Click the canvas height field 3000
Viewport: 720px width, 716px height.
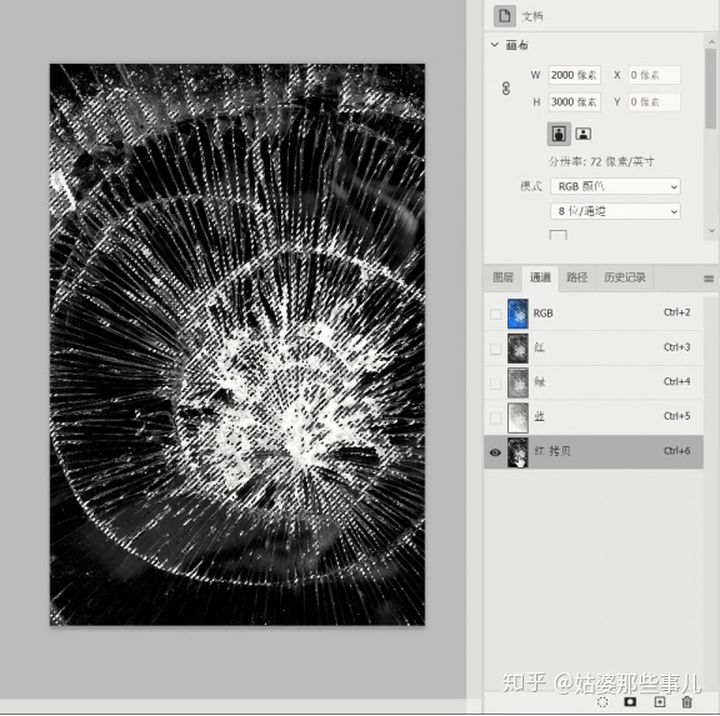pyautogui.click(x=574, y=102)
